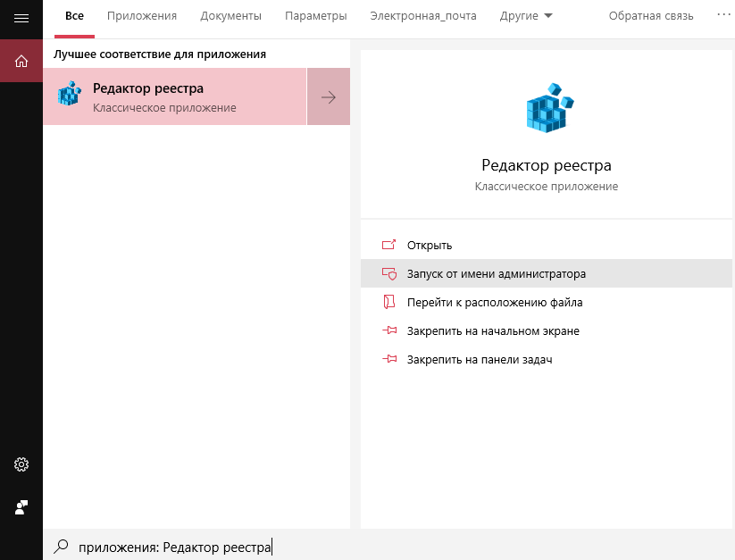Click Открыть to launch Registry Editor
This screenshot has height=560, width=735.
pos(430,246)
